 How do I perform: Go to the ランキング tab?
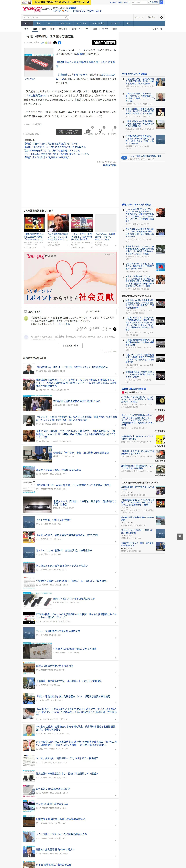click(x=115, y=24)
